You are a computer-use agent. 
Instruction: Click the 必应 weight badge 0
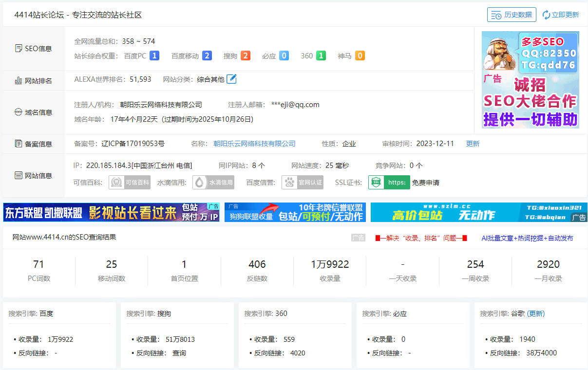(x=284, y=56)
